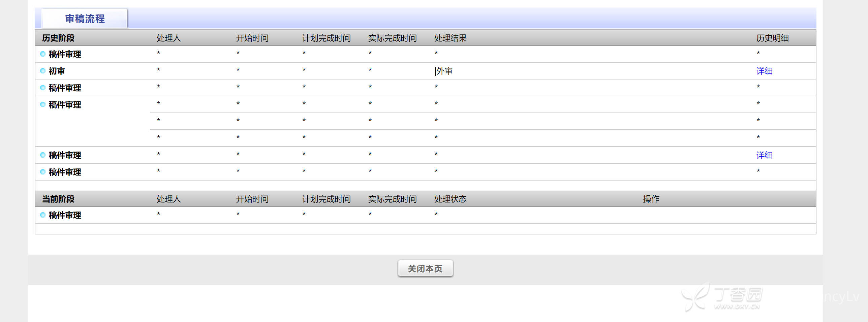
Task: Click the bullet icon of the first 稿件审理 row
Action: (43, 54)
